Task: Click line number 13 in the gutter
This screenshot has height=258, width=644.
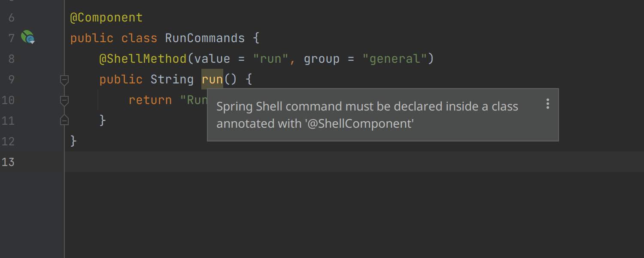Action: point(8,162)
